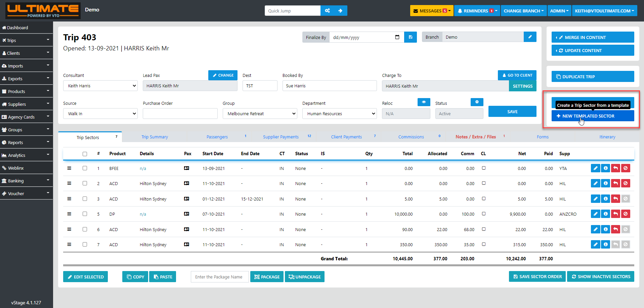Open the Change Branch menu
Image resolution: width=644 pixels, height=308 pixels.
click(x=523, y=11)
